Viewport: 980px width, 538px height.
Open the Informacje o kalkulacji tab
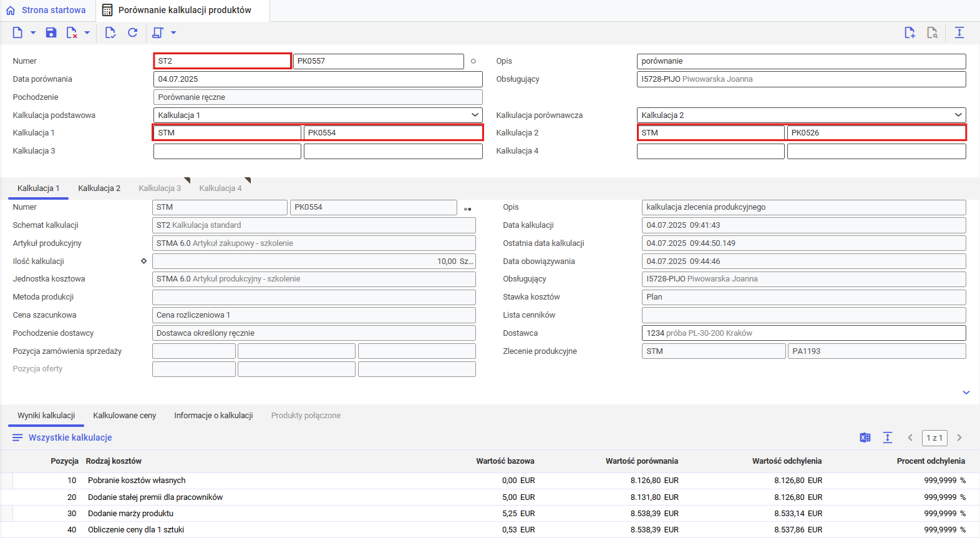[213, 415]
